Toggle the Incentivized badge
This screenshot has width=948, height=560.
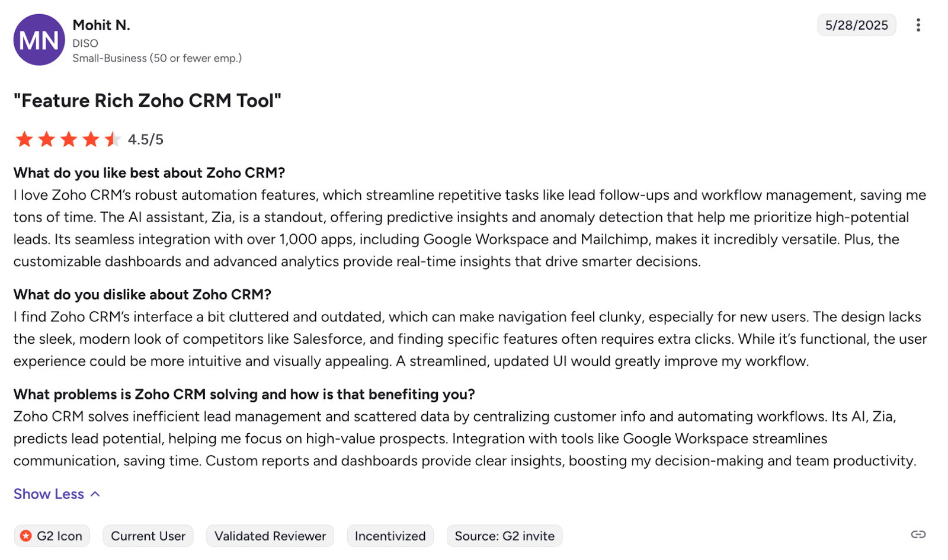coord(390,536)
